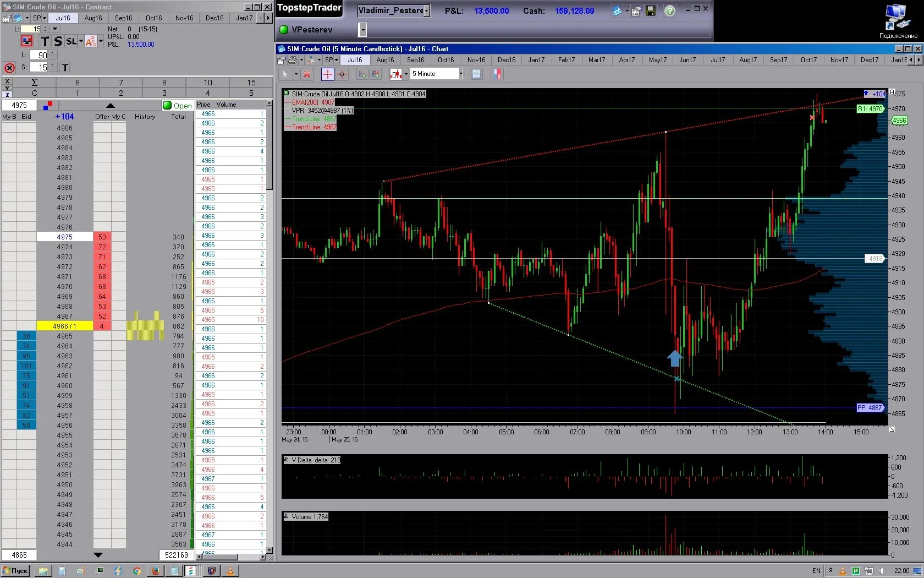The height and width of the screenshot is (578, 924).
Task: Click the L 90 quantity field
Action: pos(39,55)
